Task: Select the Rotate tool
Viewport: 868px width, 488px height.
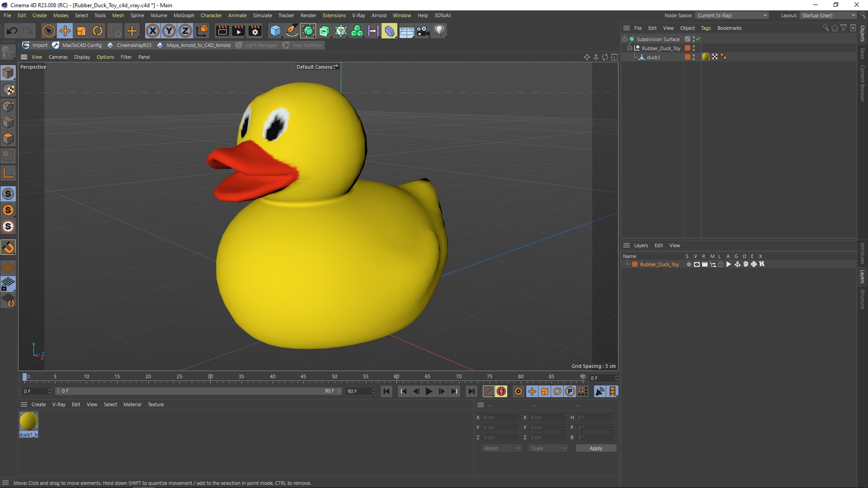Action: tap(97, 31)
